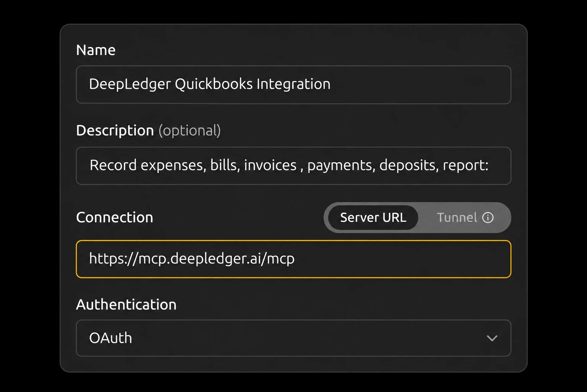
Task: Focus the Name input field
Action: [x=293, y=85]
